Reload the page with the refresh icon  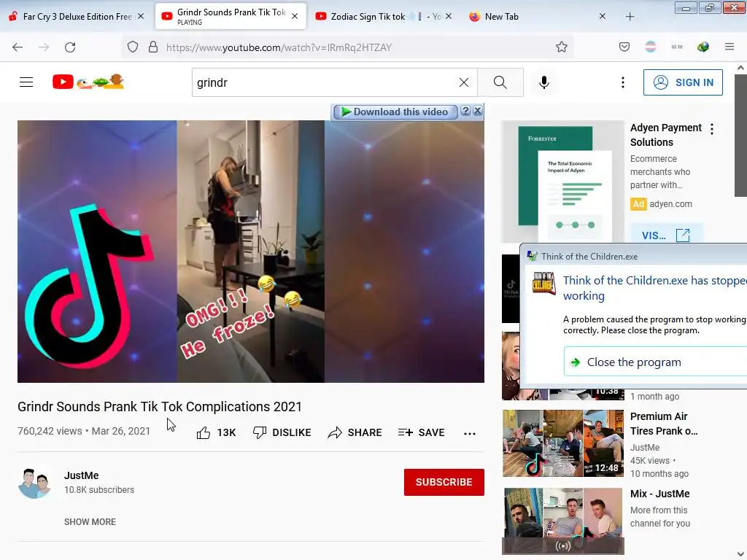[x=70, y=47]
